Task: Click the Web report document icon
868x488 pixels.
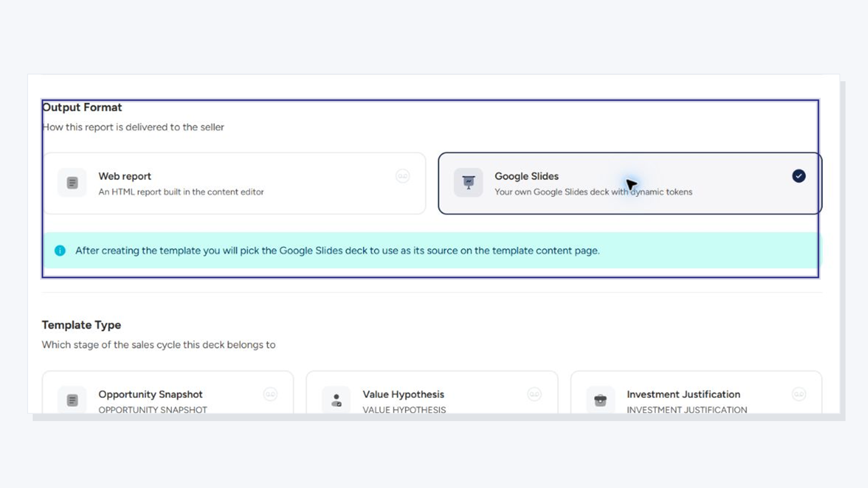Action: (x=72, y=183)
